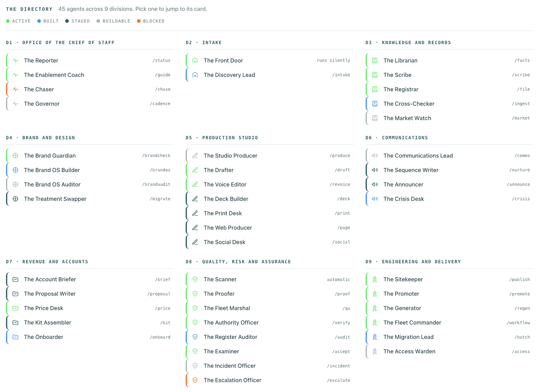This screenshot has width=542, height=392.
Task: Click the /workflow command of Fleet Commander
Action: tap(518, 323)
